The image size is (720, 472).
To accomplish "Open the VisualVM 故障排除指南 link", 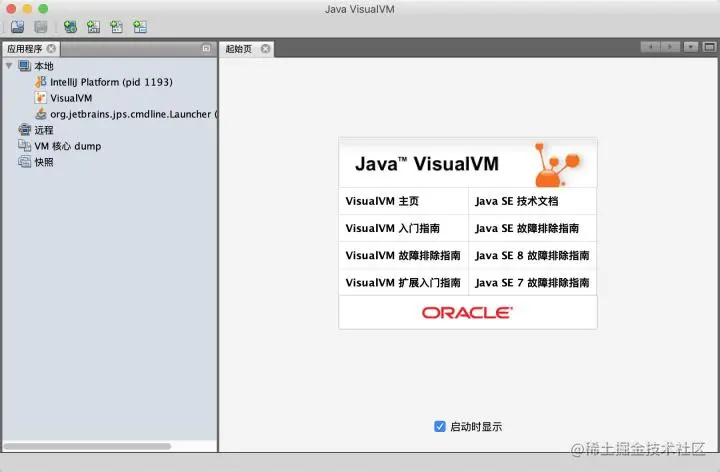I will [403, 255].
